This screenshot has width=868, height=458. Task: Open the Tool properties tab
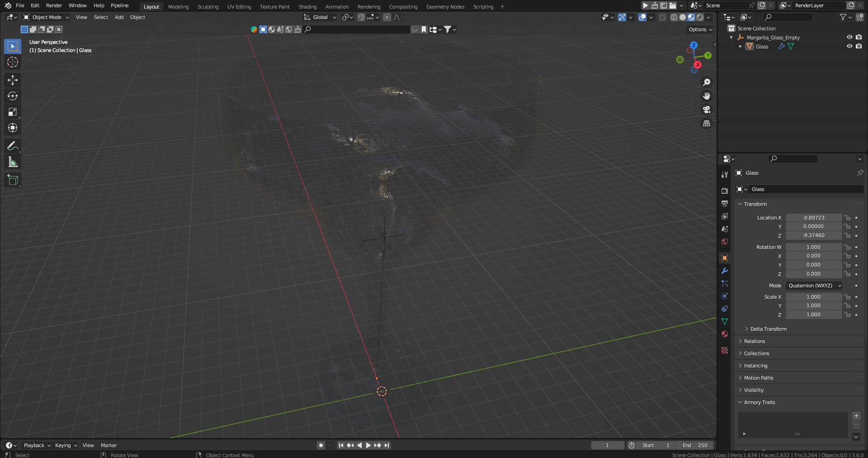tap(725, 174)
